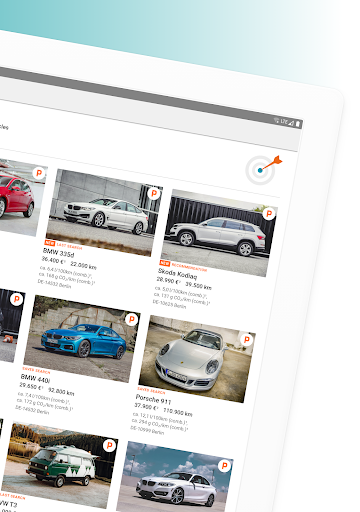The width and height of the screenshot is (360, 512).
Task: Select the Porsche 911 title
Action: pyautogui.click(x=153, y=399)
